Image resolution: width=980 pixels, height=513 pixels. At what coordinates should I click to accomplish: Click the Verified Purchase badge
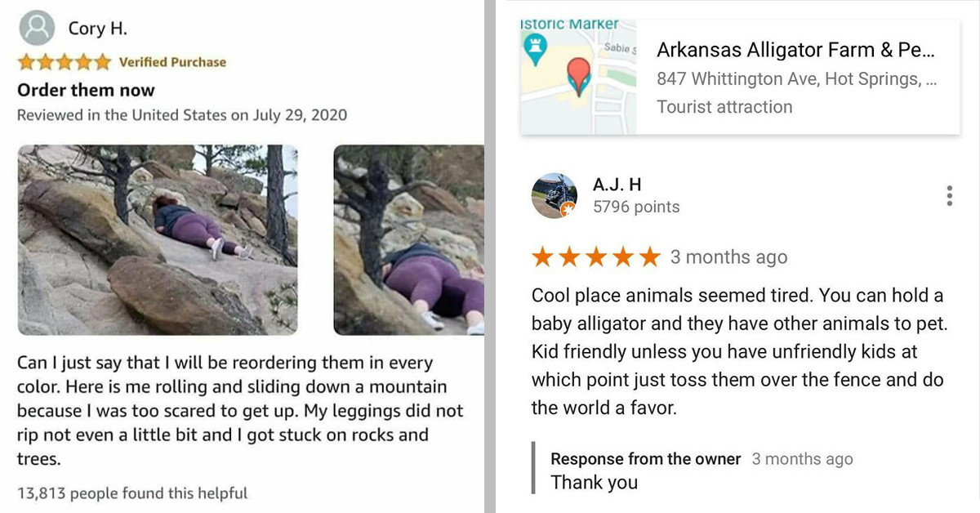[172, 60]
